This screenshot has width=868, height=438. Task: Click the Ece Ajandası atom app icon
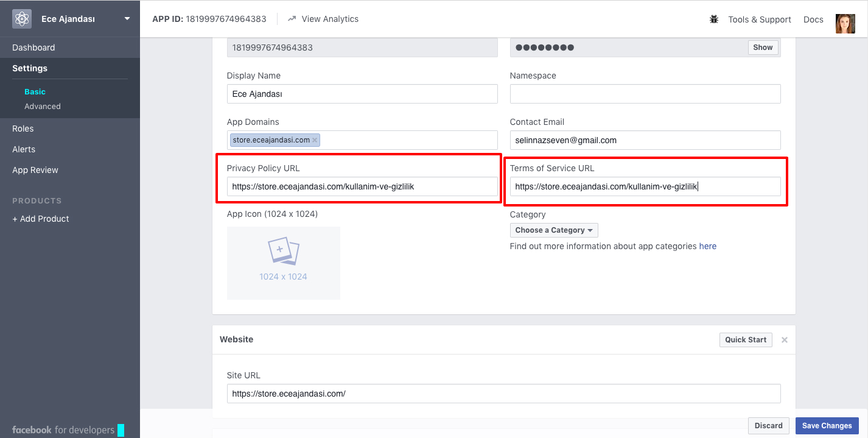[x=22, y=19]
